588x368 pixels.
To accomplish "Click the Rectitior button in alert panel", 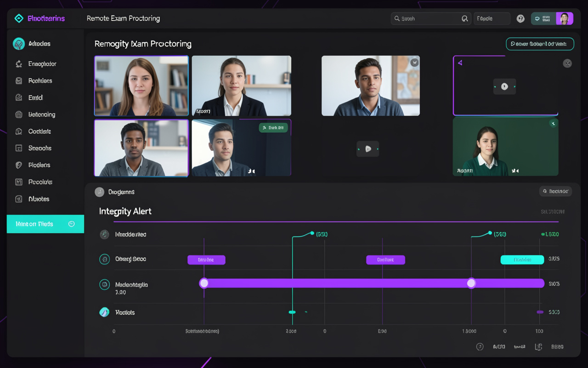I will pyautogui.click(x=555, y=191).
